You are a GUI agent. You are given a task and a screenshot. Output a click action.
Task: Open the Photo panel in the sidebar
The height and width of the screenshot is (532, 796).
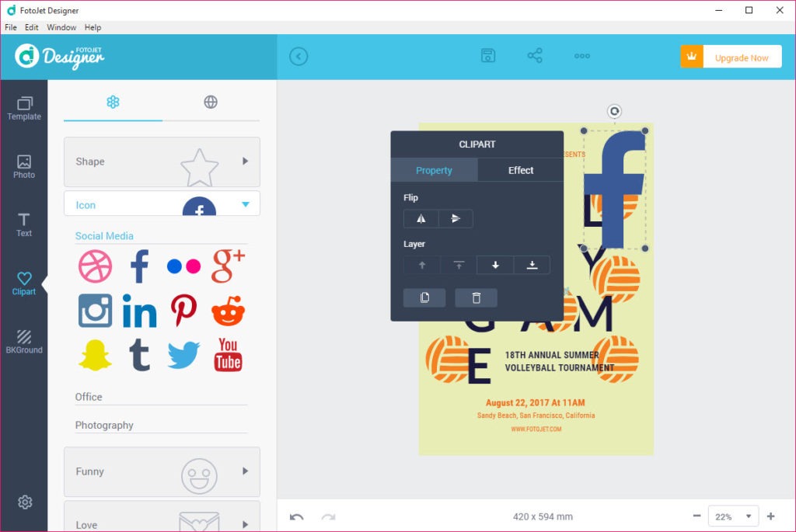24,167
